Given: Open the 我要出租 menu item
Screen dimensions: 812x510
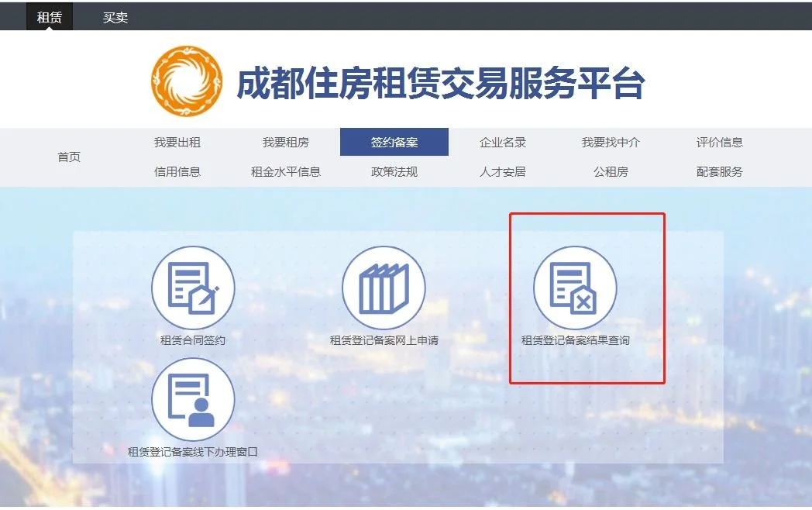Looking at the screenshot, I should coord(177,142).
